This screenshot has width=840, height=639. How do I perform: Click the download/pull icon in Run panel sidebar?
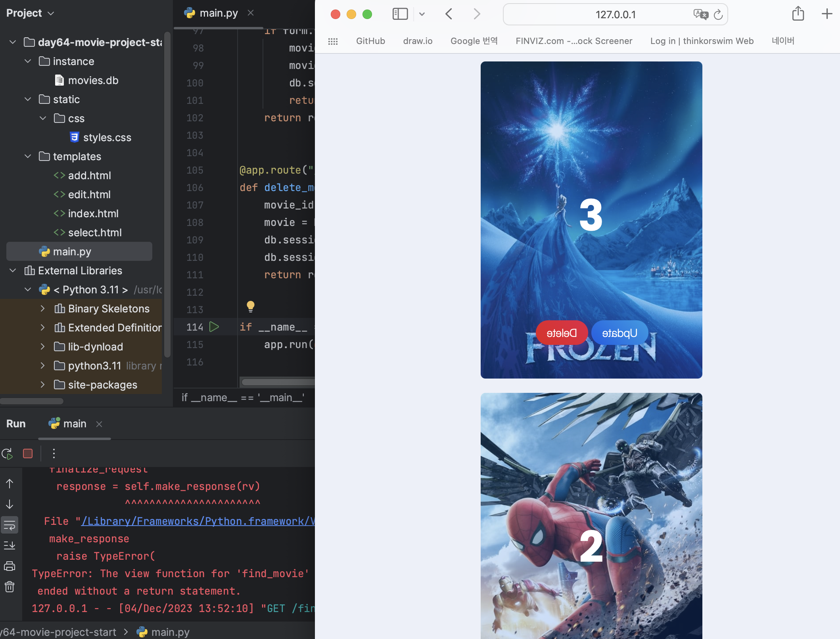[10, 545]
